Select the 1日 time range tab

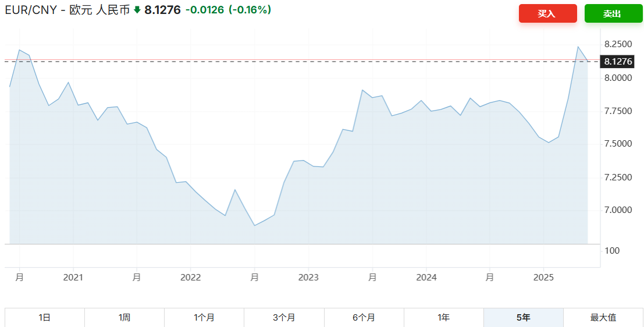45,318
